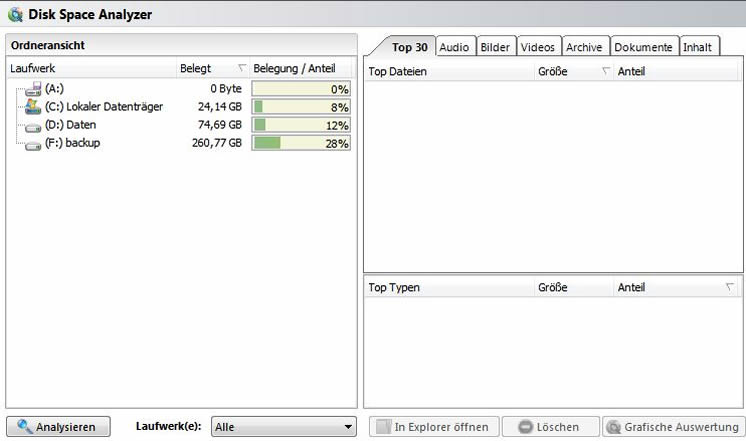Click the Top Typen column header
Image resolution: width=746 pixels, height=441 pixels.
pos(450,287)
